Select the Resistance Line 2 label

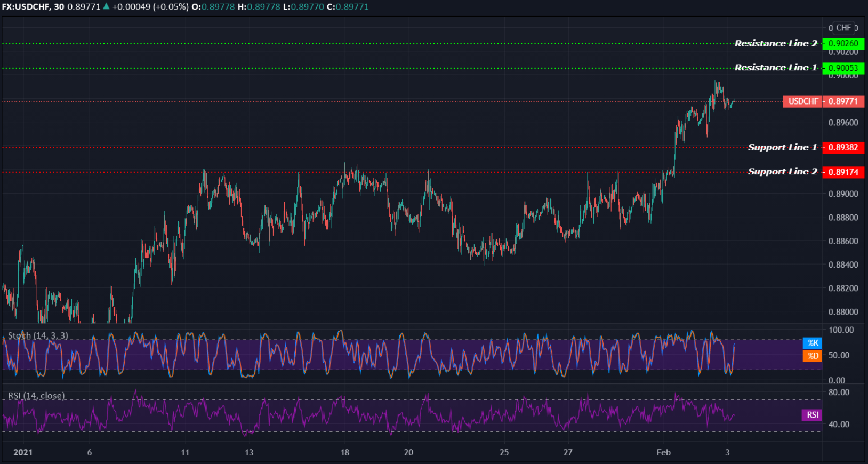click(776, 43)
